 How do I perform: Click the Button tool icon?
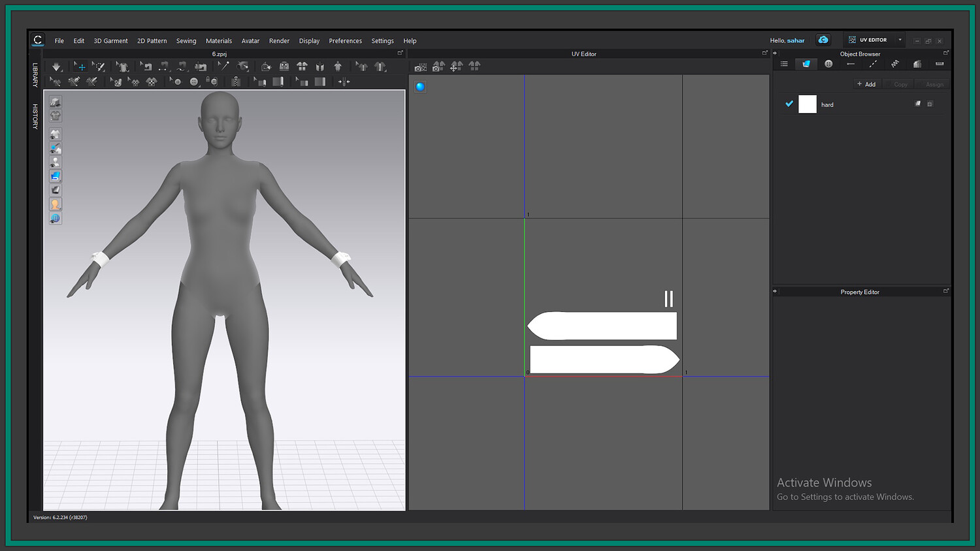point(194,82)
